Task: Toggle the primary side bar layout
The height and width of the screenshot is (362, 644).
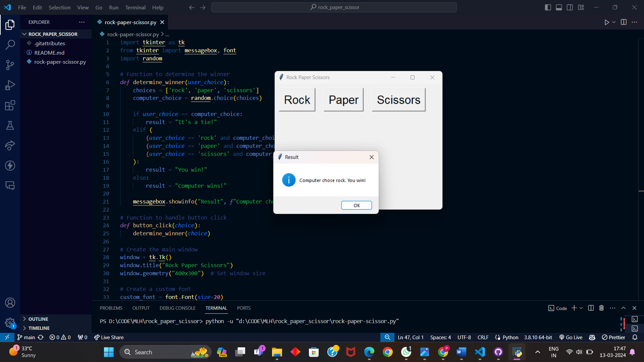Action: pyautogui.click(x=548, y=7)
